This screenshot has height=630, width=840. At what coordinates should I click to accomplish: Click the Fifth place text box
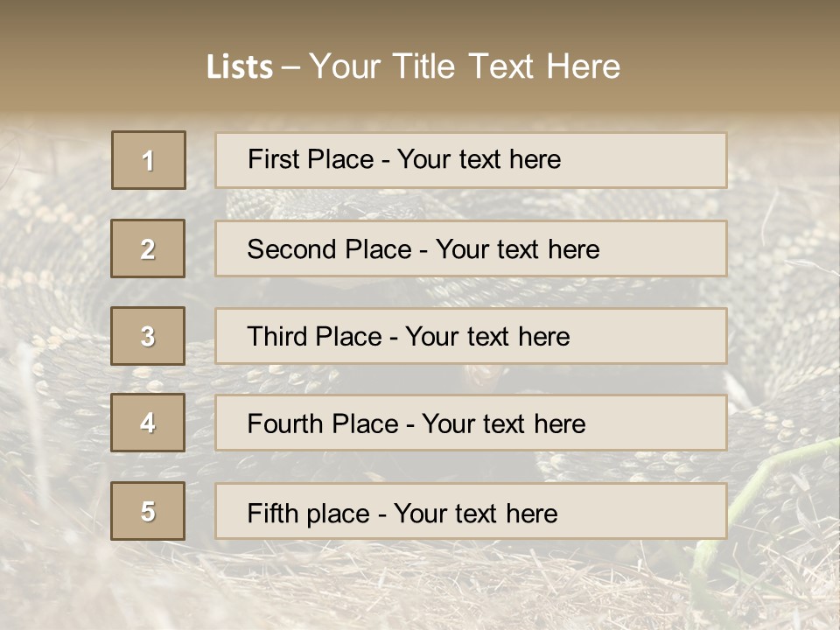(x=471, y=511)
